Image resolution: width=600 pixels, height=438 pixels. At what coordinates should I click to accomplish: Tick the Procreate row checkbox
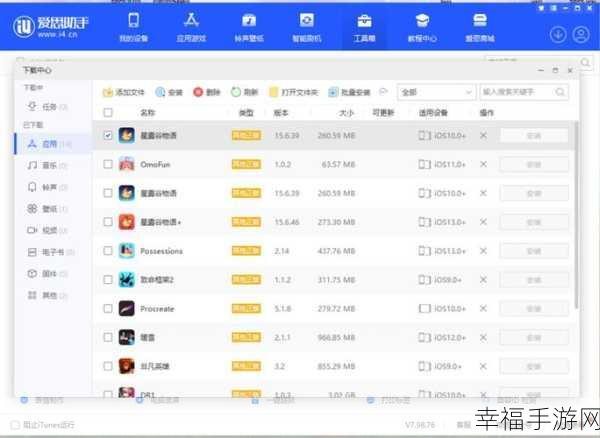tap(108, 308)
